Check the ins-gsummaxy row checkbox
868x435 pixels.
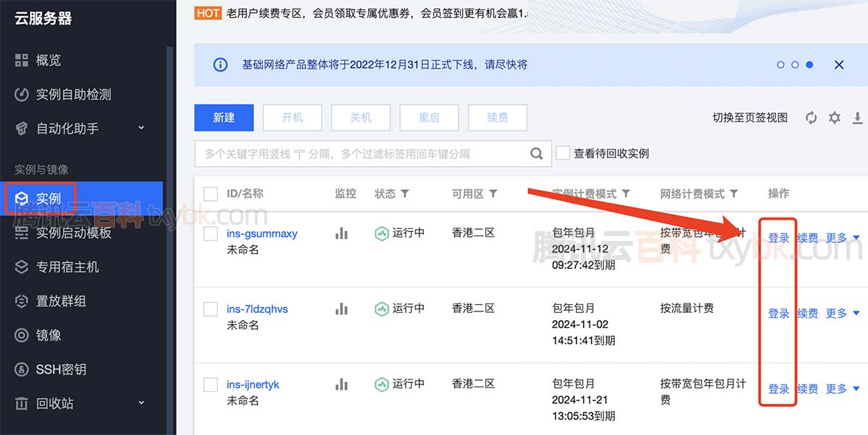tap(210, 233)
